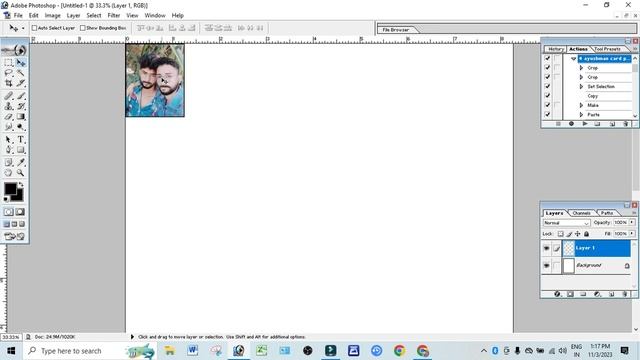Switch to the Paths tab

pos(607,213)
